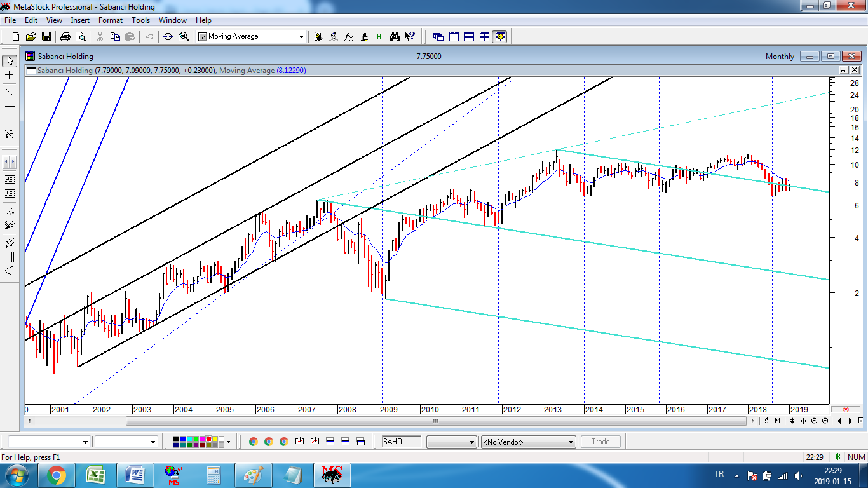The width and height of the screenshot is (868, 488).
Task: Go to next security with right arrow
Action: point(850,421)
